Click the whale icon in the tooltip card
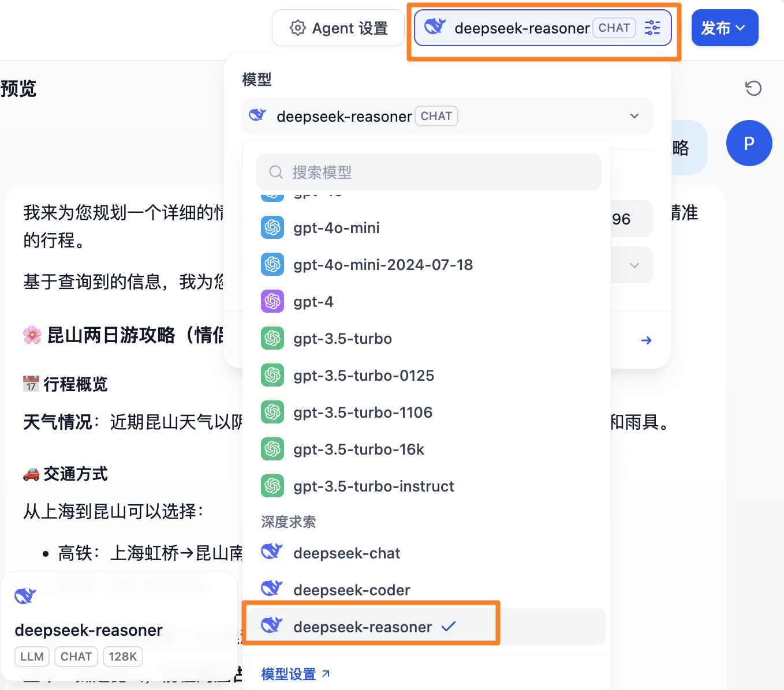The height and width of the screenshot is (690, 784). [x=25, y=595]
